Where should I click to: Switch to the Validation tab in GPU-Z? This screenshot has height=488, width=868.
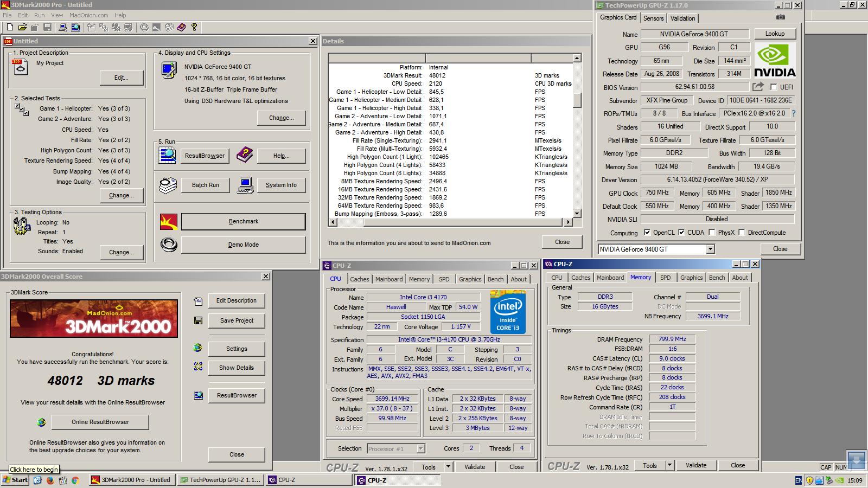pos(682,18)
